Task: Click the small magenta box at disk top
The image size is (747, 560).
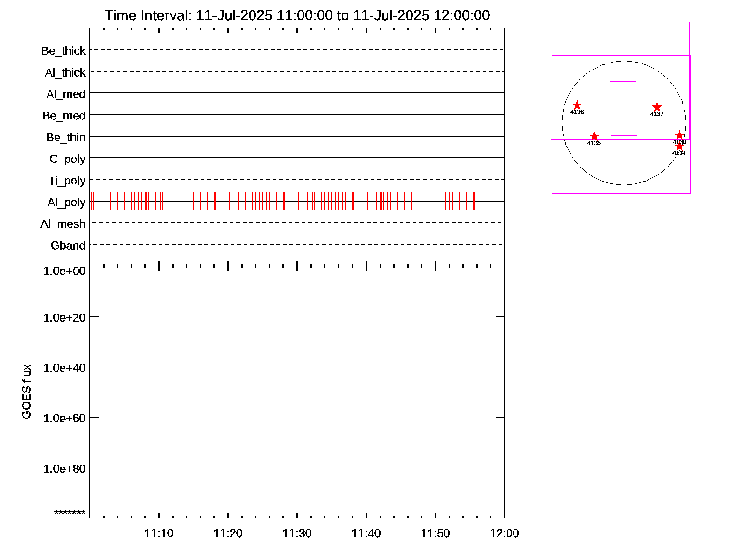Action: (x=623, y=69)
